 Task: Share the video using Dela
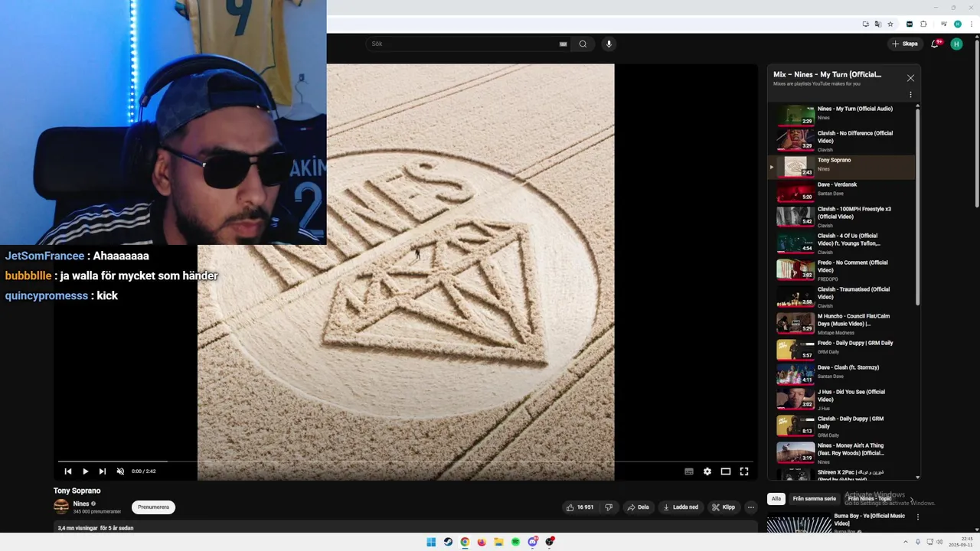pos(638,507)
